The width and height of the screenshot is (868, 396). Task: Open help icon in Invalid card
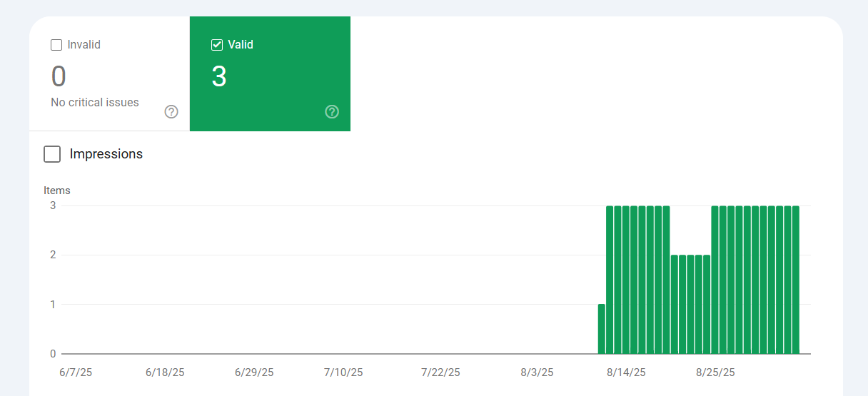(x=171, y=112)
